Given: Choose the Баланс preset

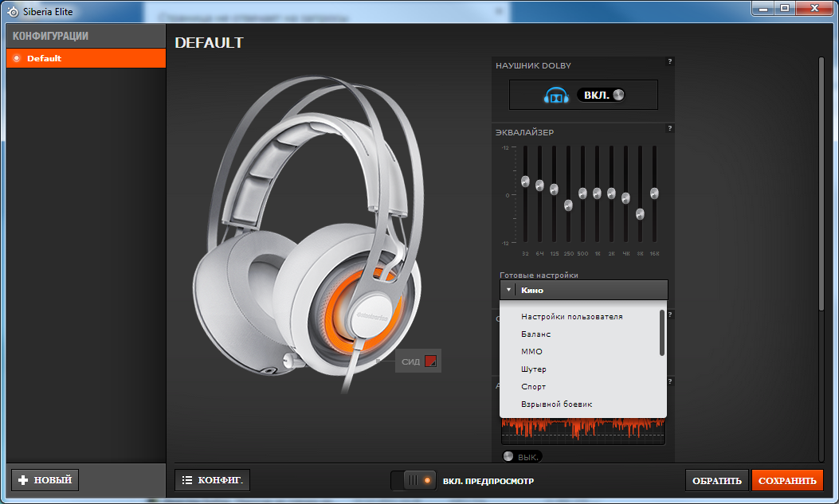Looking at the screenshot, I should [x=535, y=334].
